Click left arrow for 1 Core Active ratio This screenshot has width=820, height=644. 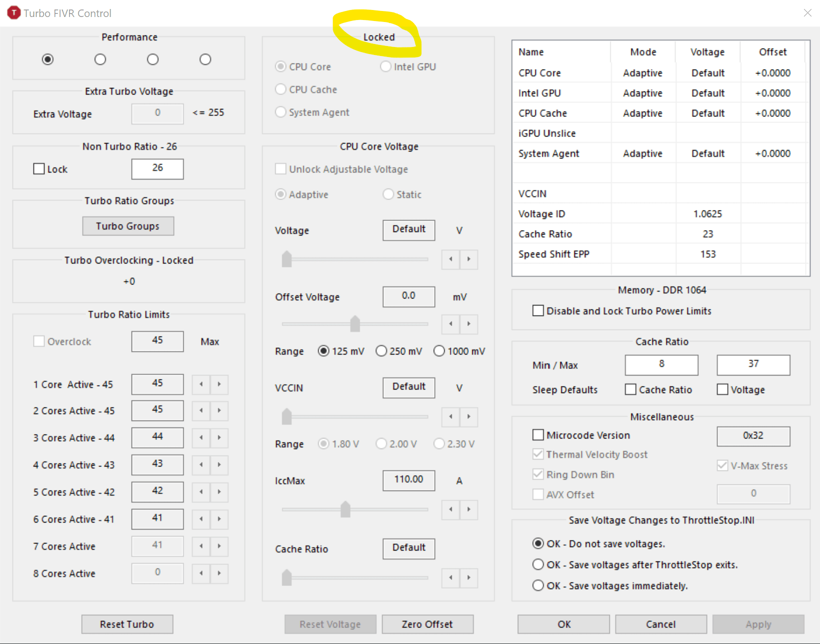tap(201, 384)
